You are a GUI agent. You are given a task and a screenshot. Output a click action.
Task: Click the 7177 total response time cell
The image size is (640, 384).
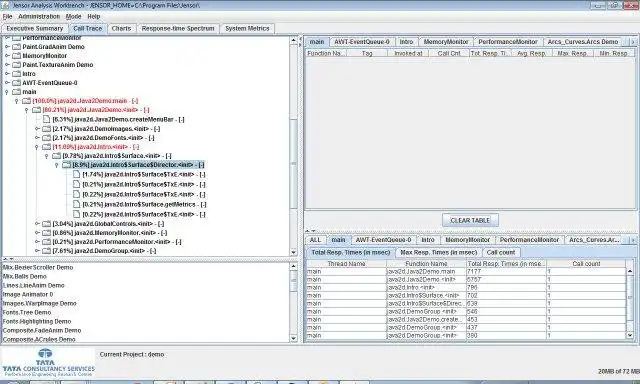coord(506,271)
